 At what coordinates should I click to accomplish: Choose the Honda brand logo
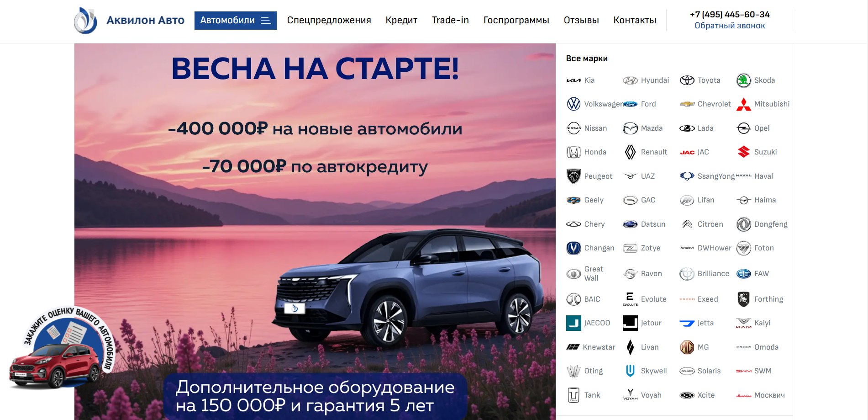tap(573, 152)
